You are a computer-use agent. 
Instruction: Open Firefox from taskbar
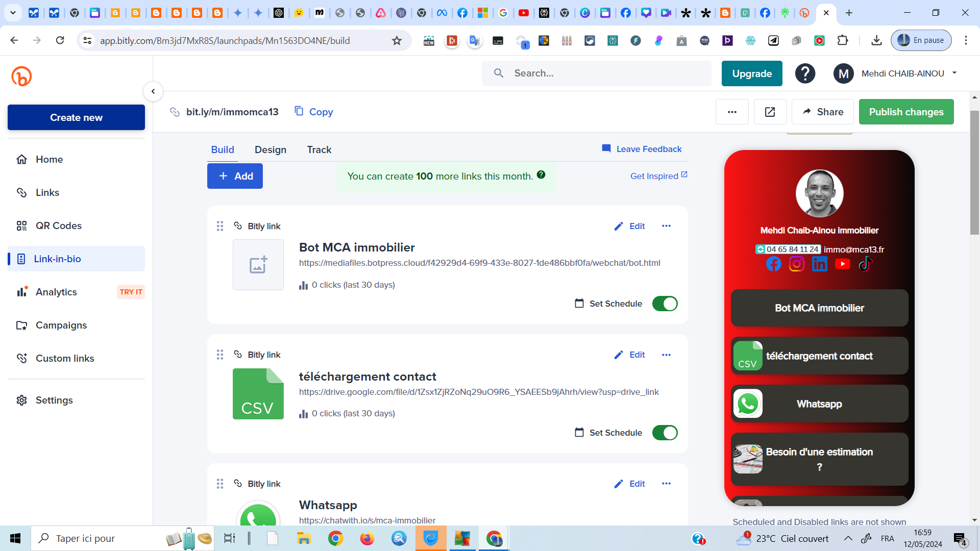(x=367, y=538)
